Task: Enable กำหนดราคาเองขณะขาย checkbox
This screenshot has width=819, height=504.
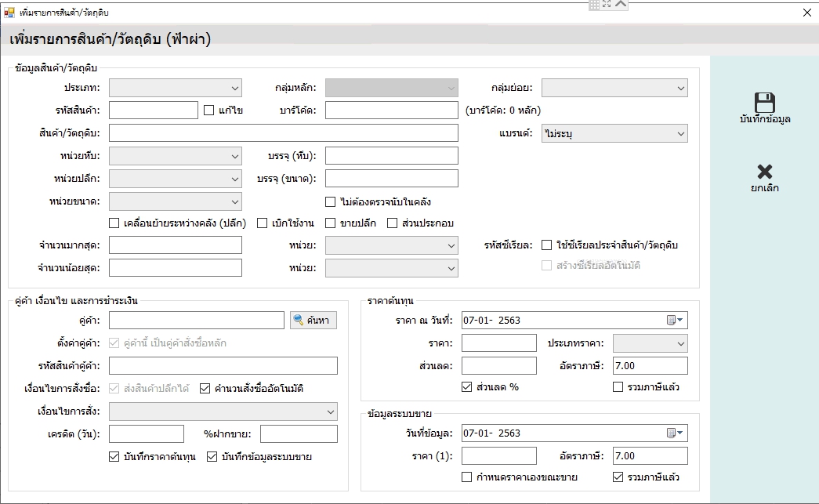Action: (467, 477)
